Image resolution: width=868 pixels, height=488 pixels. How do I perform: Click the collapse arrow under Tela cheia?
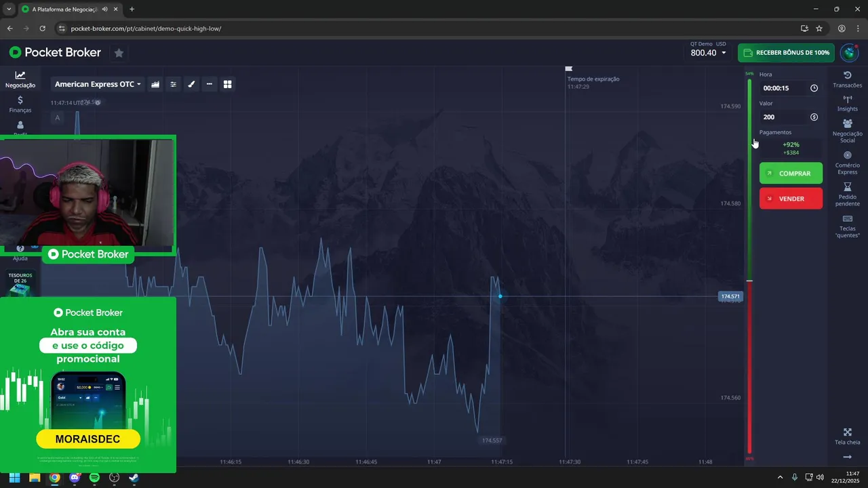coord(848,457)
